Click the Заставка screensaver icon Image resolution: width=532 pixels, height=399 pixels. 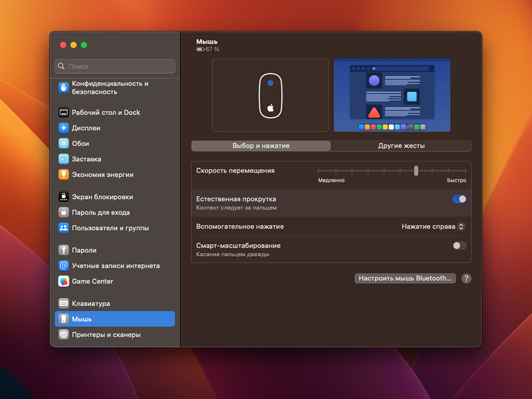[64, 159]
